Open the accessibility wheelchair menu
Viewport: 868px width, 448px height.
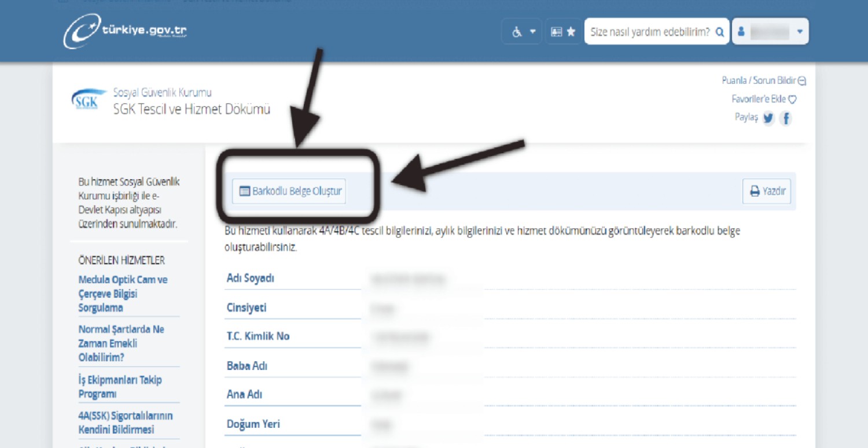click(521, 32)
